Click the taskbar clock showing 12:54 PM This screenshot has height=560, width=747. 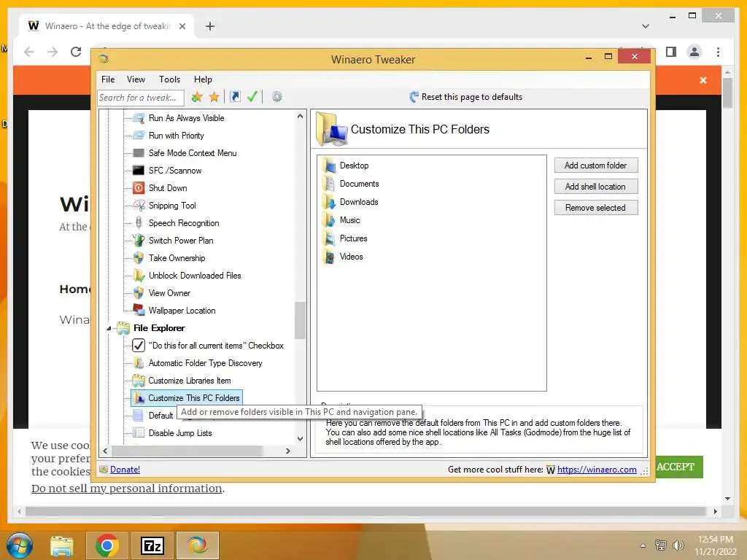715,545
